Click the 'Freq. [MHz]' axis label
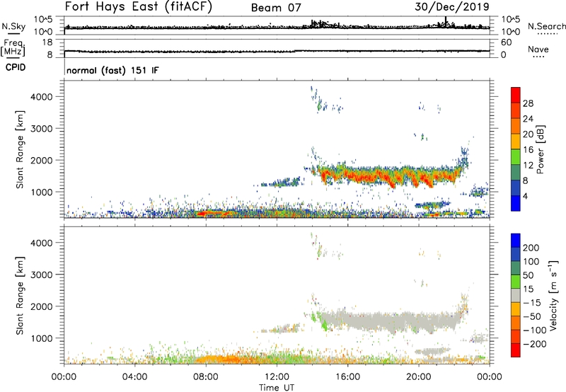The image size is (566, 392). tap(13, 47)
